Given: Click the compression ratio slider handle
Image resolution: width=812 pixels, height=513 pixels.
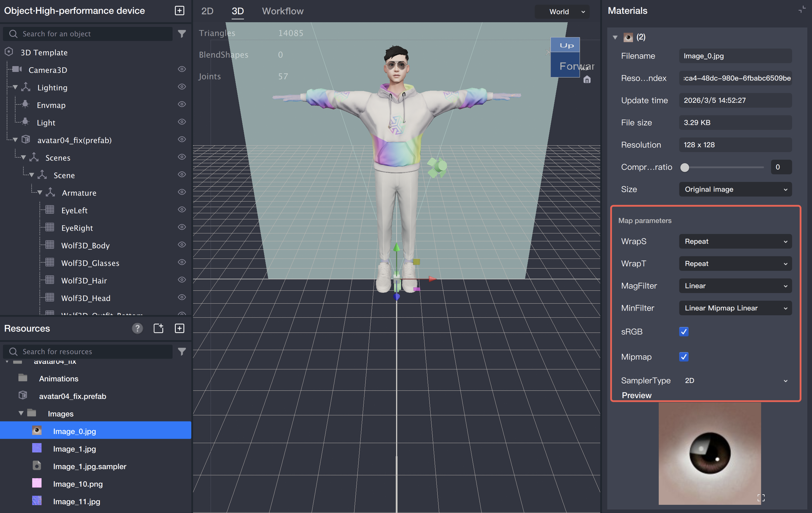Looking at the screenshot, I should pyautogui.click(x=684, y=167).
